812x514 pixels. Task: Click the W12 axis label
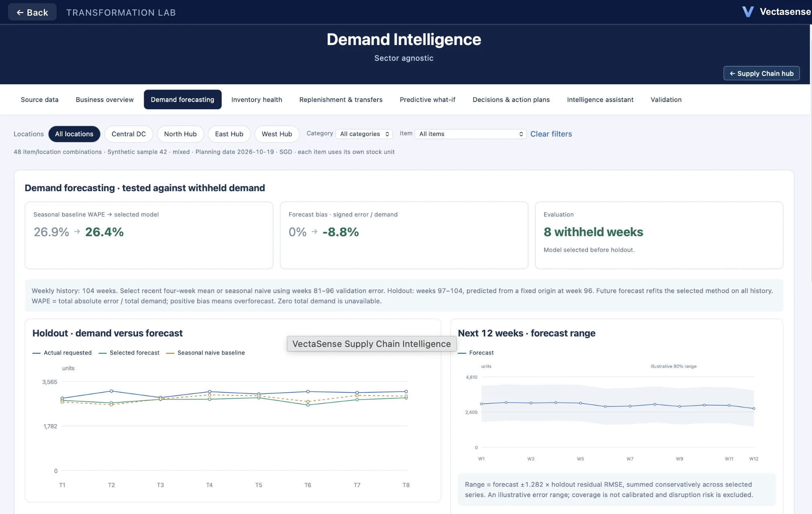tap(754, 459)
